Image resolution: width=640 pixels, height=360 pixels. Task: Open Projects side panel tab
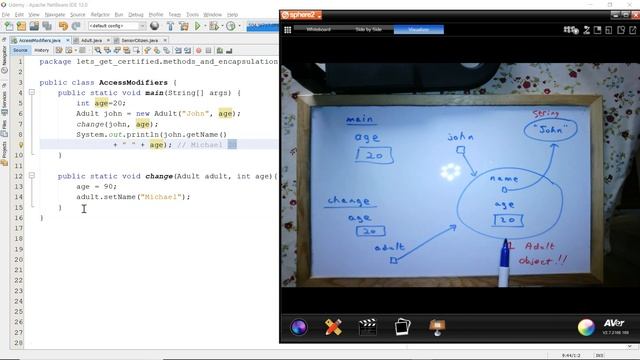pos(4,154)
